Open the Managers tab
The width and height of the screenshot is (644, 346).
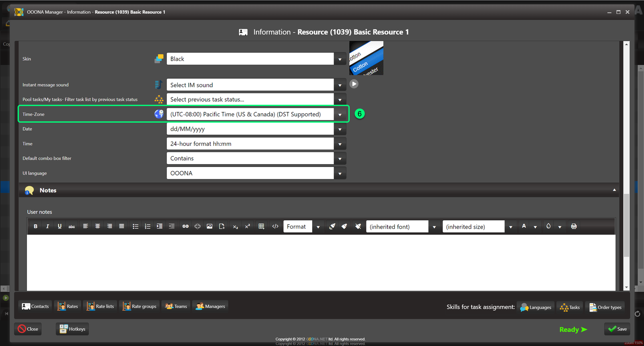click(210, 306)
